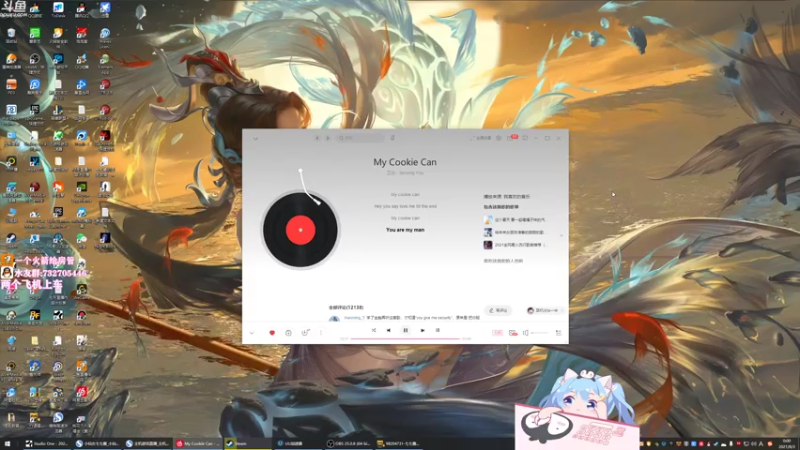Open the play queue list icon

tap(559, 333)
